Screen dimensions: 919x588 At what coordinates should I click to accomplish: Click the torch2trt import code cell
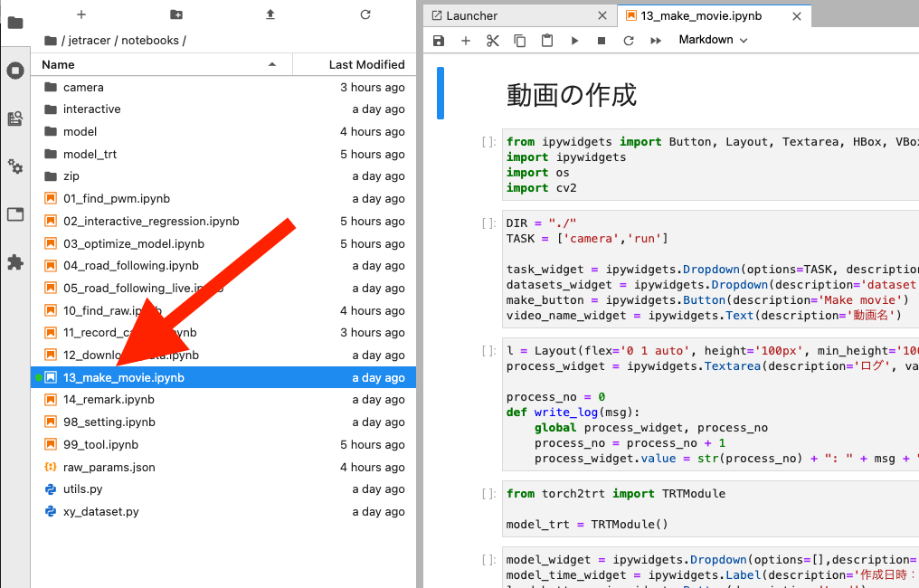[710, 509]
